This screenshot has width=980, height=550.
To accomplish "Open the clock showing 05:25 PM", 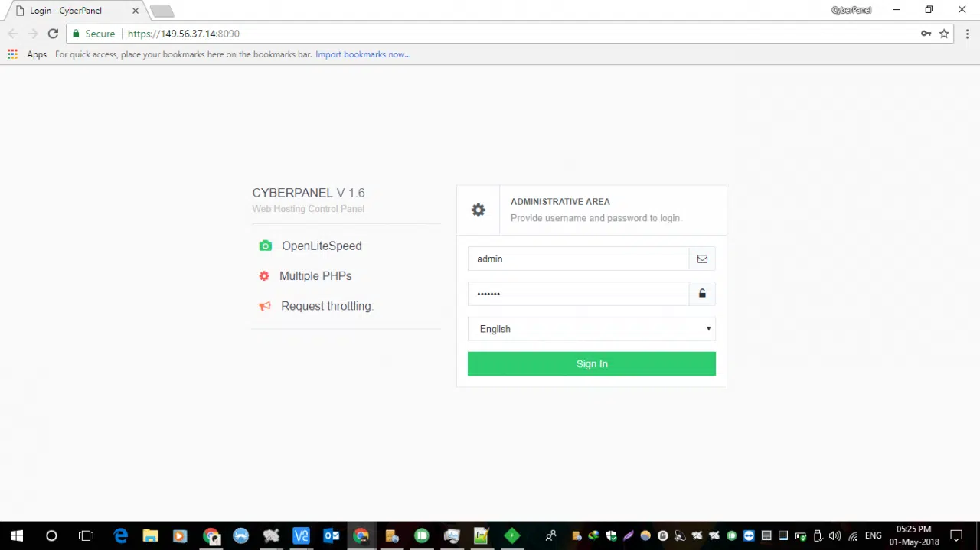I will click(914, 536).
